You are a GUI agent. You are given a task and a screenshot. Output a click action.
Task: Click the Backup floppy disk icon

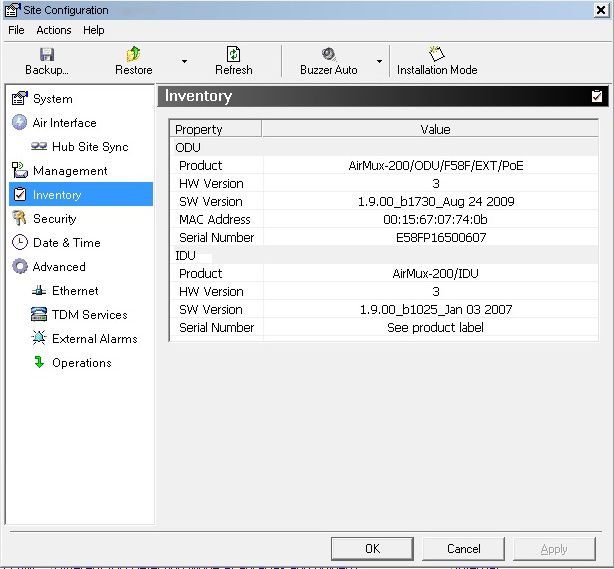click(46, 54)
